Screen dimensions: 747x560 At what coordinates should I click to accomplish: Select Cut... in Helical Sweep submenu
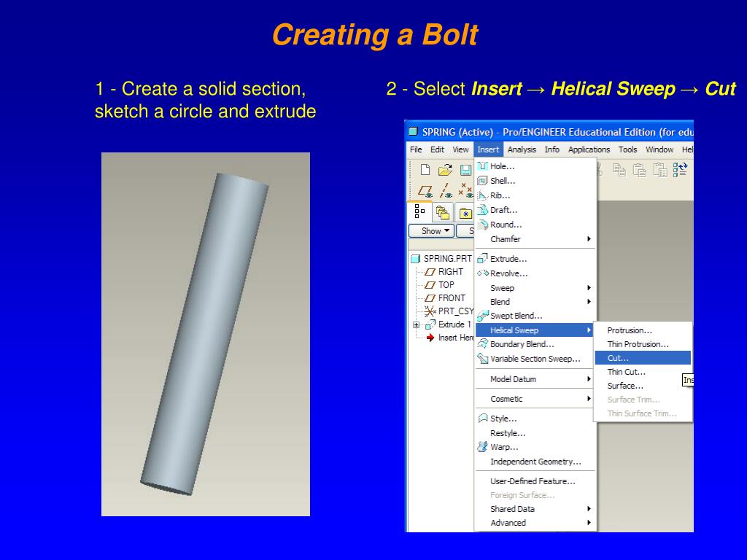pos(643,357)
